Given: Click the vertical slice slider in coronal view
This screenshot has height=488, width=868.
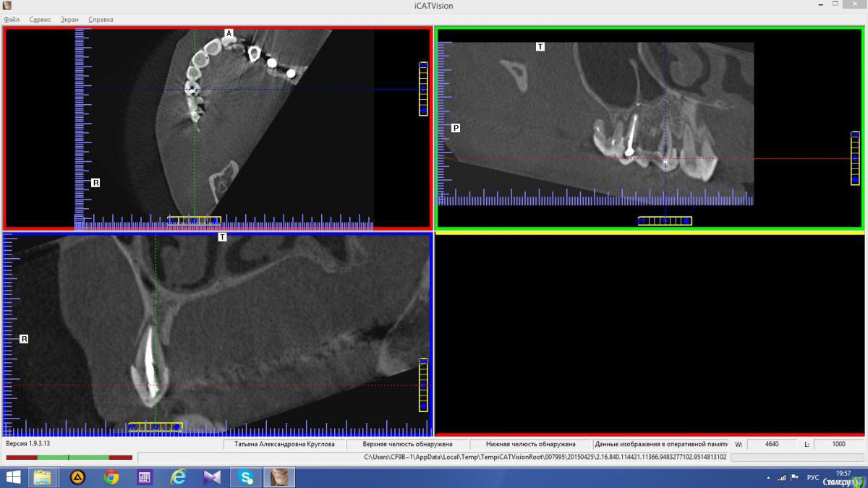Looking at the screenshot, I should pyautogui.click(x=423, y=385).
